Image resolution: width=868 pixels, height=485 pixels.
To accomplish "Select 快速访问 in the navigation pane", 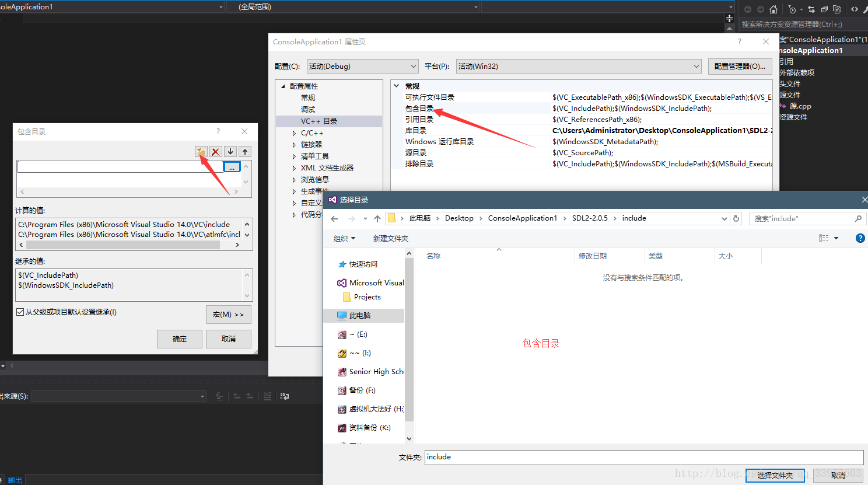I will click(363, 264).
